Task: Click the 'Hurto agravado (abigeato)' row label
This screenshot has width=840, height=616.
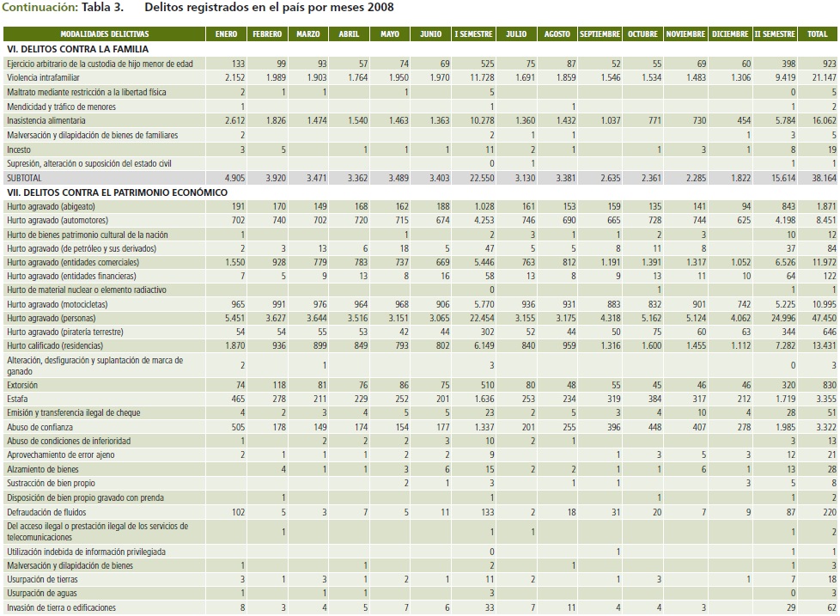Action: 57,206
